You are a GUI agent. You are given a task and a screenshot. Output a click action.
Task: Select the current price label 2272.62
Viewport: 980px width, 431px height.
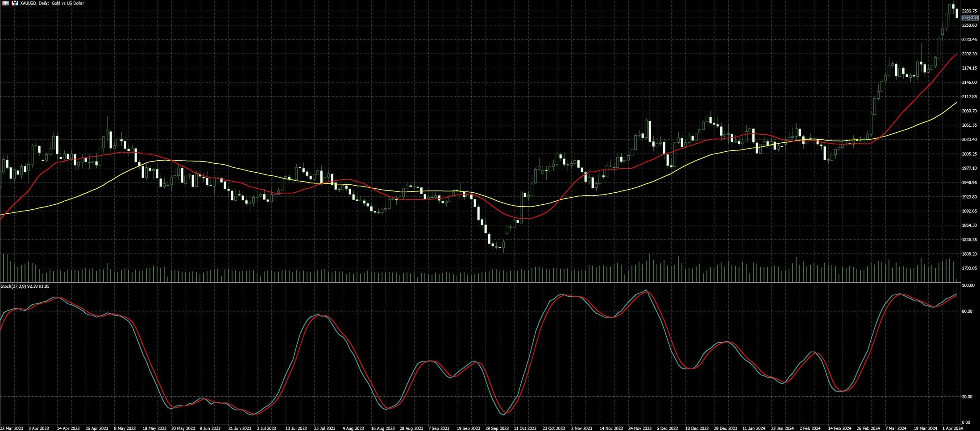(x=970, y=18)
